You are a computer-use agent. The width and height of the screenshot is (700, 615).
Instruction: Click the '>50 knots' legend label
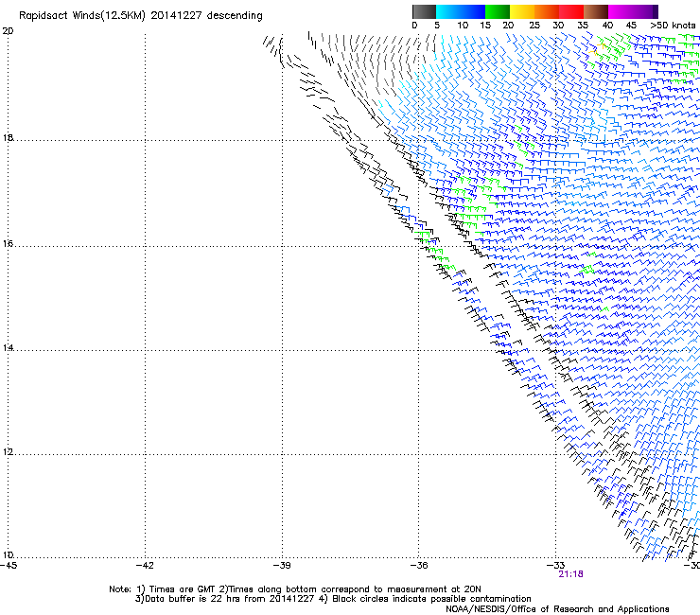[x=673, y=26]
